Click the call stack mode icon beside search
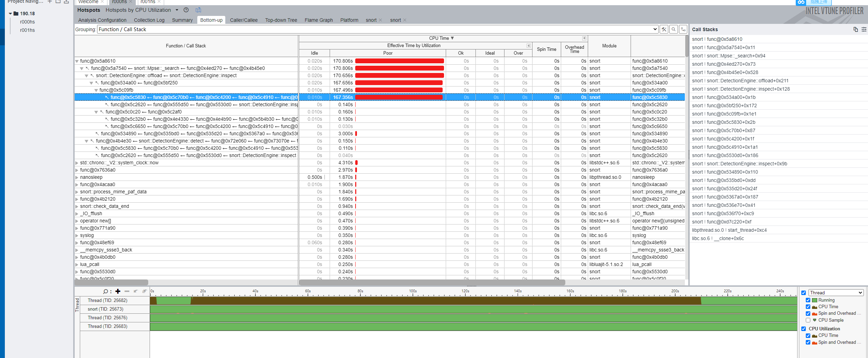 tap(683, 29)
